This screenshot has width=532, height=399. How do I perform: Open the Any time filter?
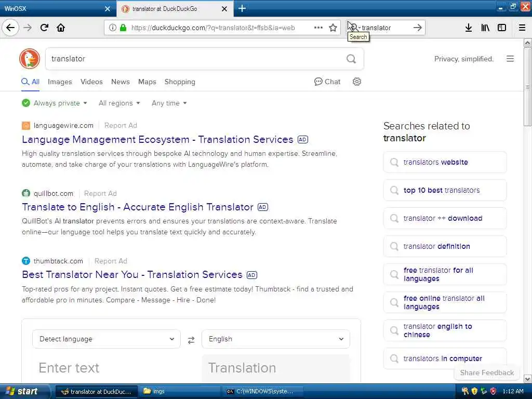click(169, 103)
